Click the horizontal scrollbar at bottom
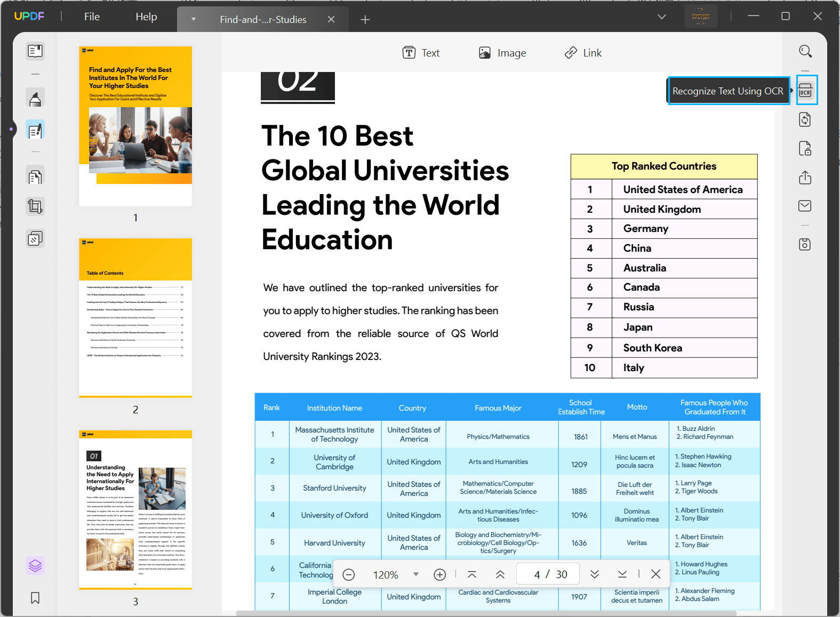The width and height of the screenshot is (840, 617). (486, 613)
